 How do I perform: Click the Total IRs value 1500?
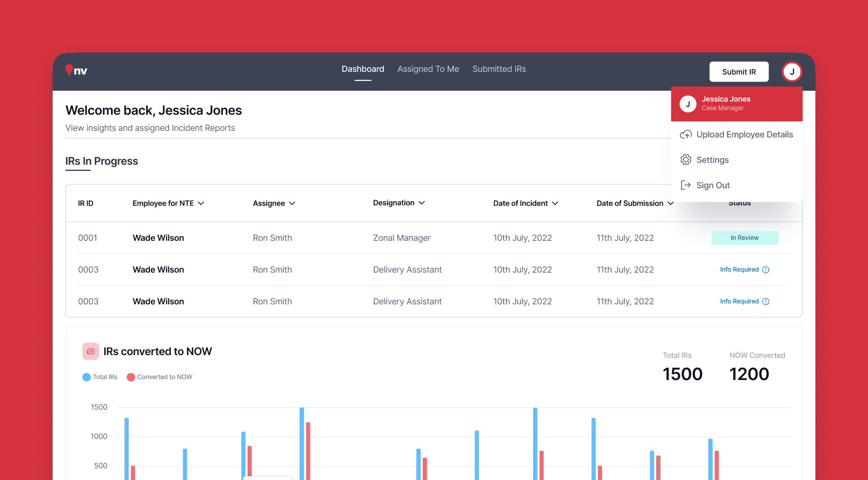682,374
